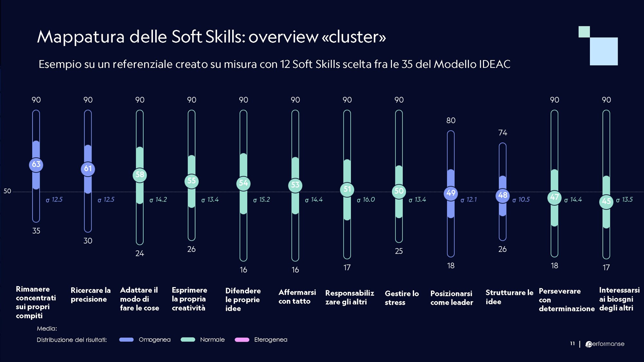Click the "Posizionarsi come leader" label
644x362 pixels.
click(x=451, y=298)
